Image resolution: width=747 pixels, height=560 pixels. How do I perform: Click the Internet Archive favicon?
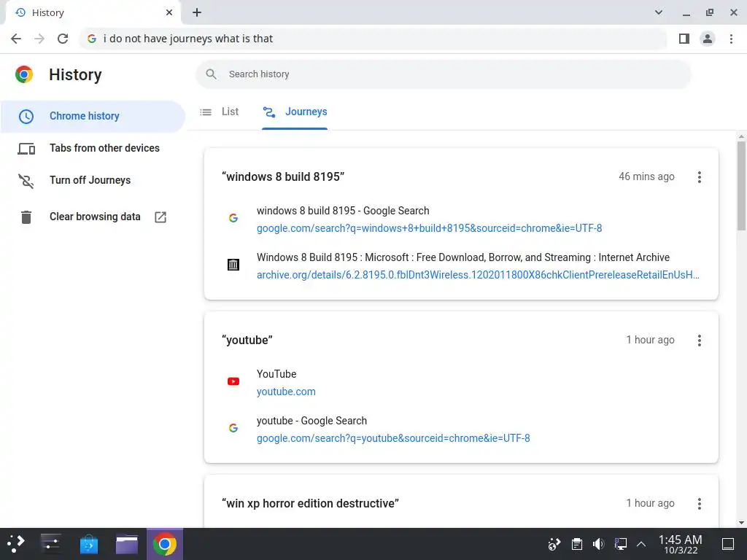(233, 265)
